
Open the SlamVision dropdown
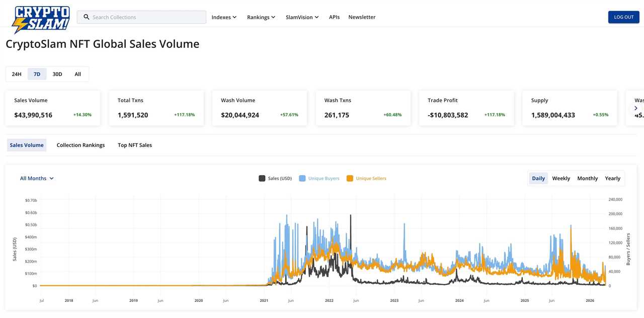302,17
